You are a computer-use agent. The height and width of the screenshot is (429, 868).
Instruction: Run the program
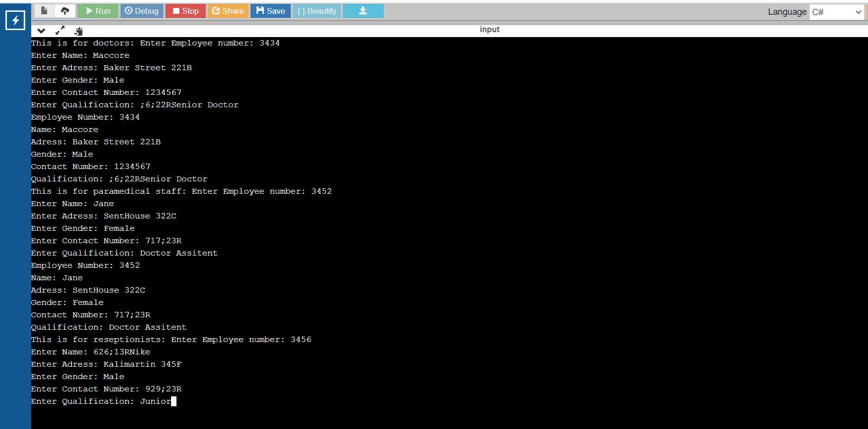[x=98, y=11]
